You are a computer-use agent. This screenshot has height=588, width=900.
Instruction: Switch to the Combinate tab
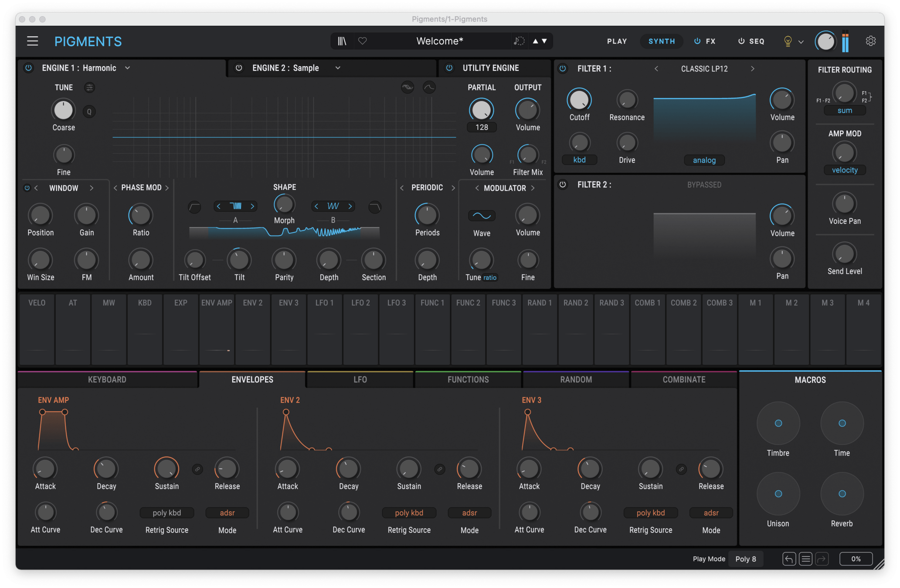[684, 379]
